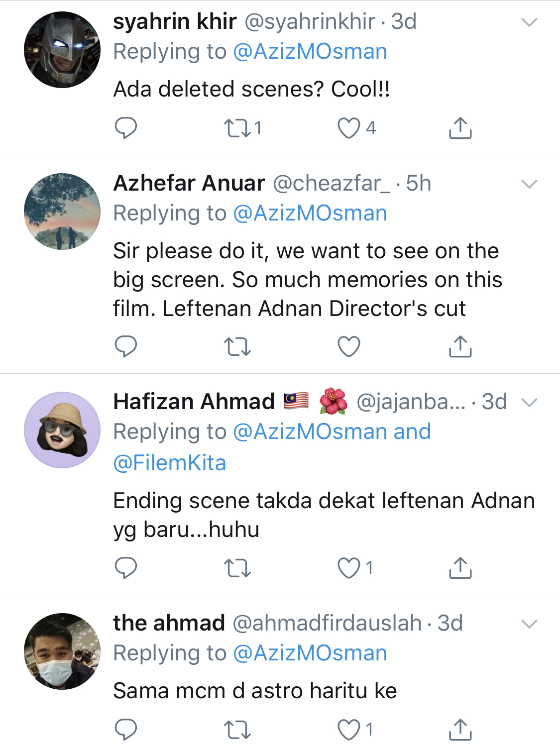Open @FilemKita profile link
The width and height of the screenshot is (560, 747).
click(x=170, y=463)
